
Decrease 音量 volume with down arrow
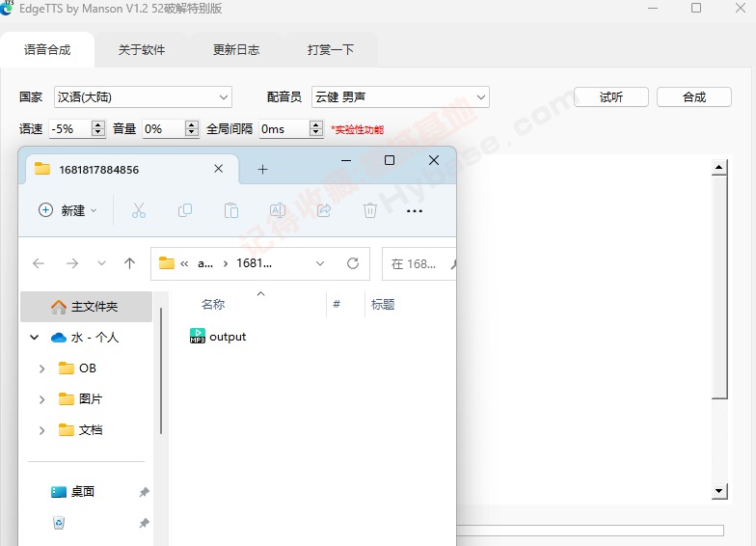click(192, 133)
